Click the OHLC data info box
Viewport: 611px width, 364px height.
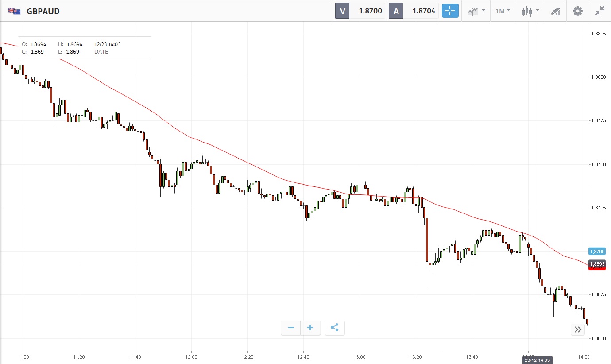click(84, 48)
